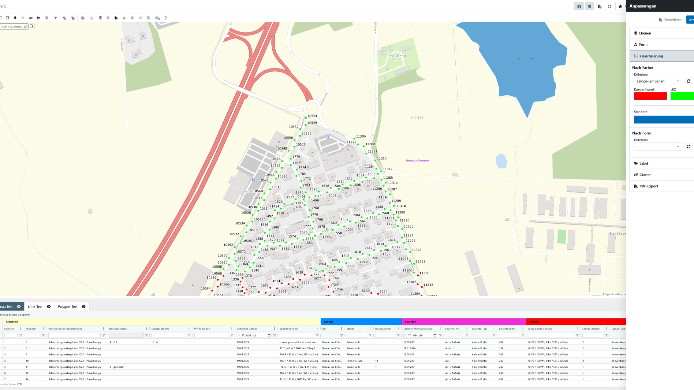Click the reset button at top of Anpassungen panel
This screenshot has height=390, width=694.
tap(670, 19)
